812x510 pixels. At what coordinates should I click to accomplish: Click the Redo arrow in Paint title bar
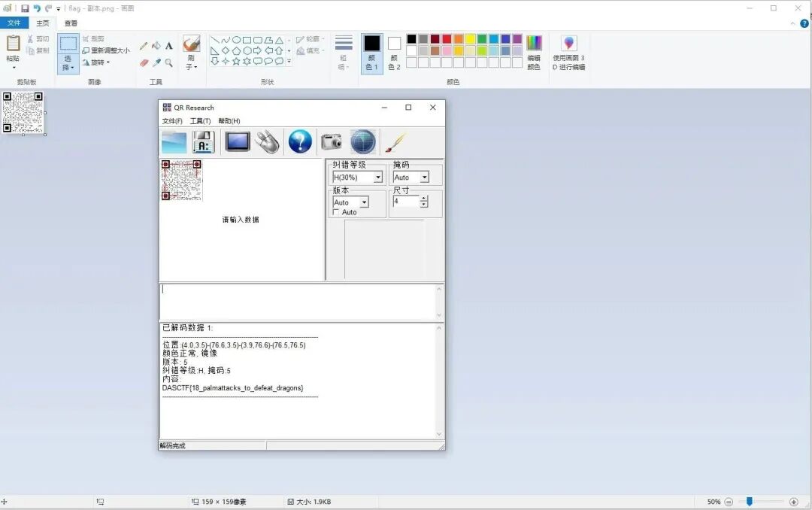click(48, 8)
